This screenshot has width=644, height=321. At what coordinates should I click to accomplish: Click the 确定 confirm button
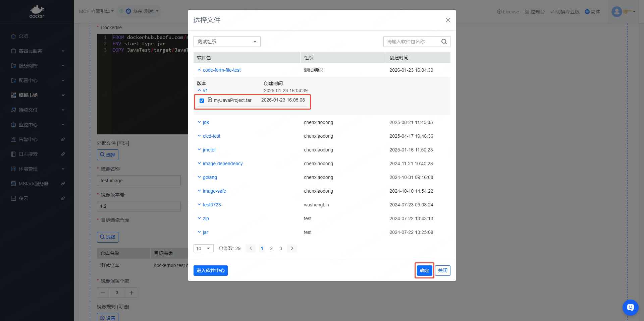(x=424, y=270)
